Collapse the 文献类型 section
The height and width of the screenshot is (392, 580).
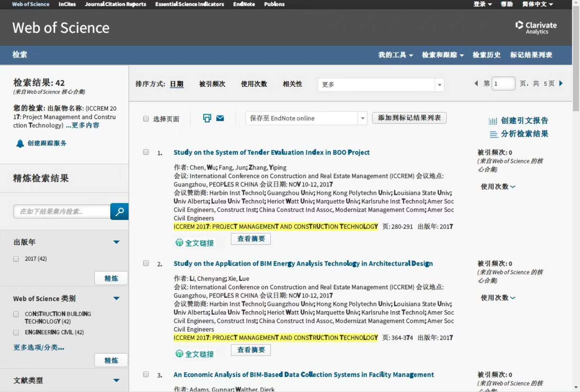[x=116, y=380]
